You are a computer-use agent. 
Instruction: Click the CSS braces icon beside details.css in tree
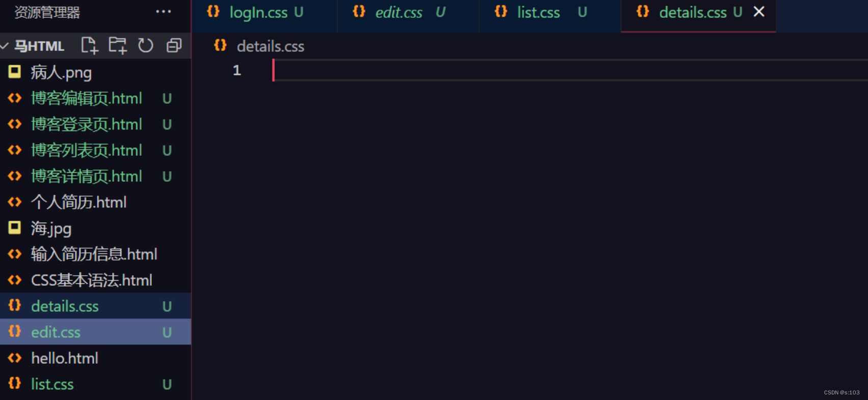15,305
